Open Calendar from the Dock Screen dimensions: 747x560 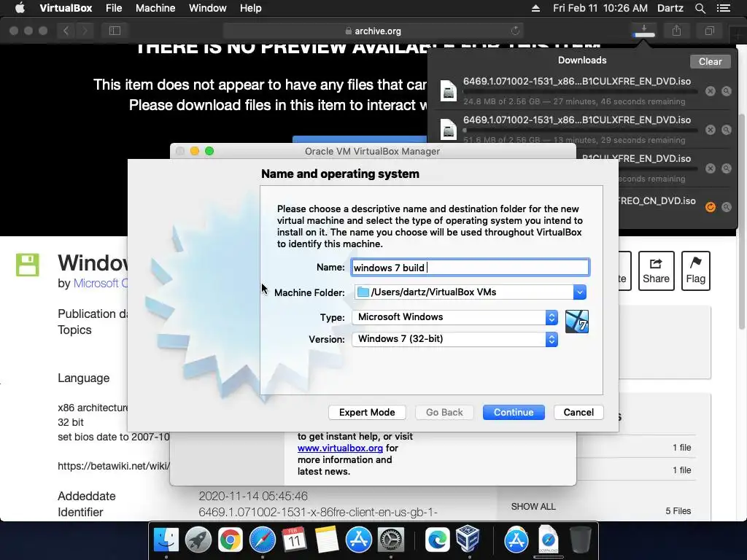tap(294, 540)
